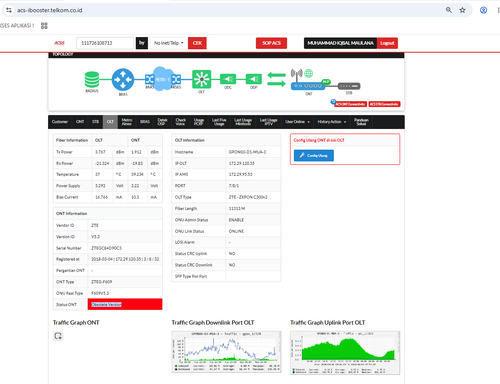Viewport: 500px width, 384px height.
Task: Switch to the Customer tab
Action: (x=60, y=122)
